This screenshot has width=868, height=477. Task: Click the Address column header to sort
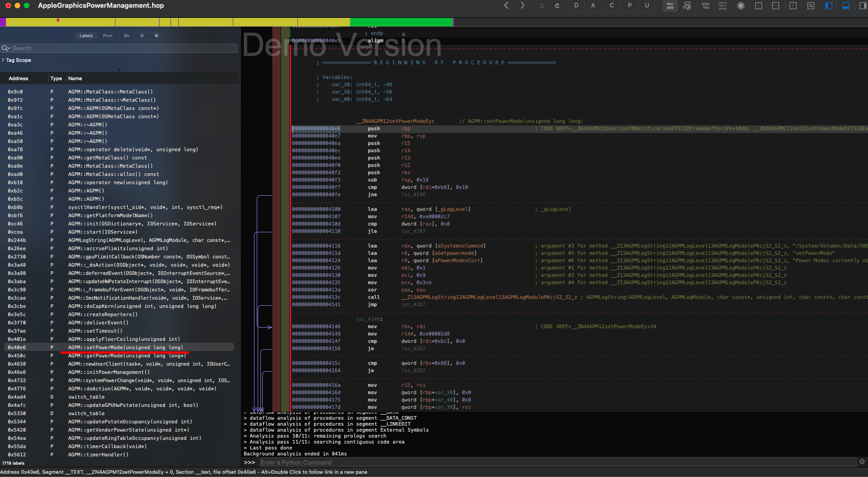[18, 78]
